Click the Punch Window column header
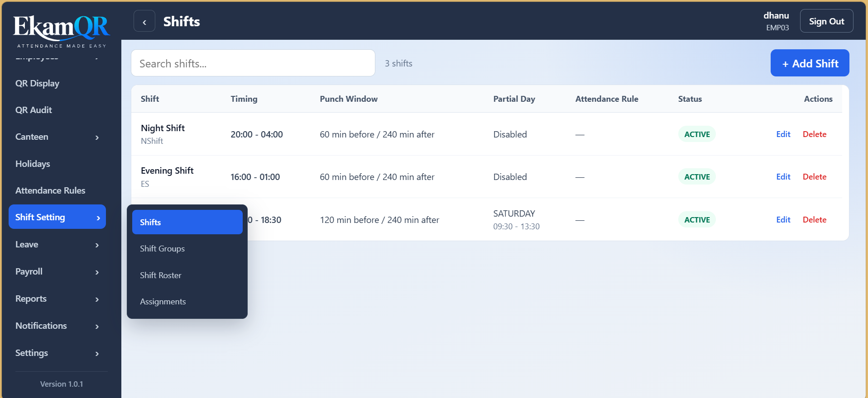The height and width of the screenshot is (398, 868). tap(349, 99)
